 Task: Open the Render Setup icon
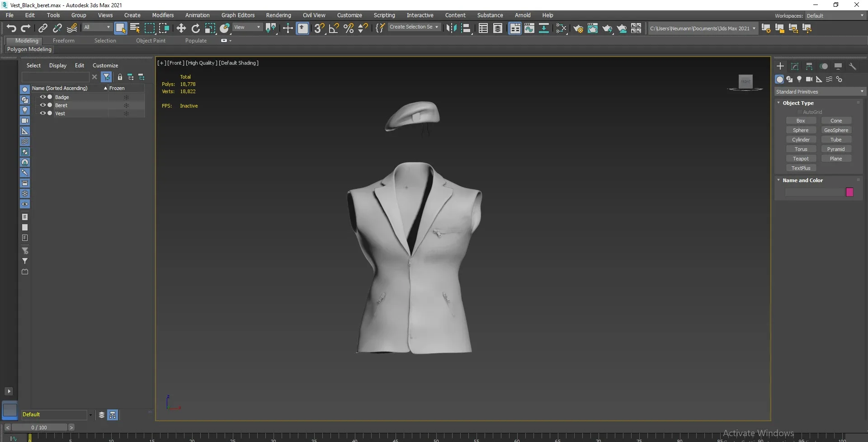pos(578,28)
